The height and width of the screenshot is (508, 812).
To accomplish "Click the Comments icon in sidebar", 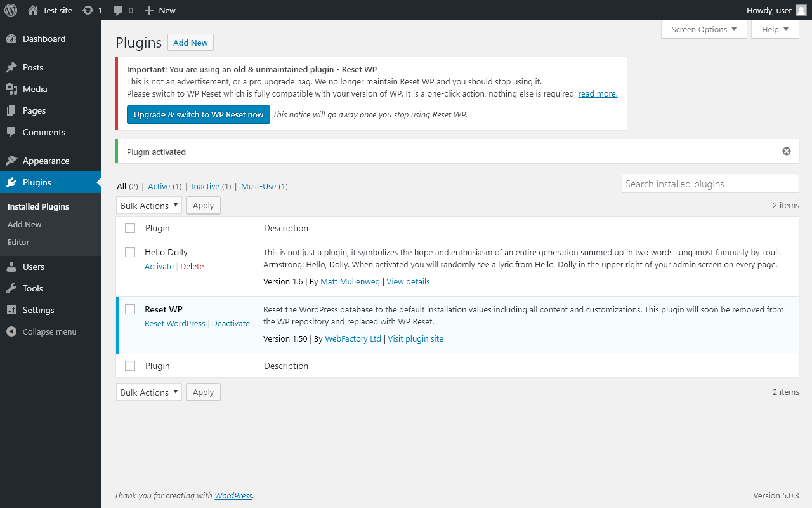I will [x=11, y=132].
